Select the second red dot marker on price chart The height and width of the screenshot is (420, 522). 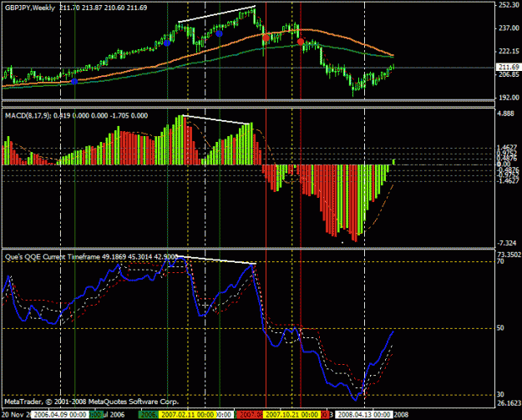(301, 42)
